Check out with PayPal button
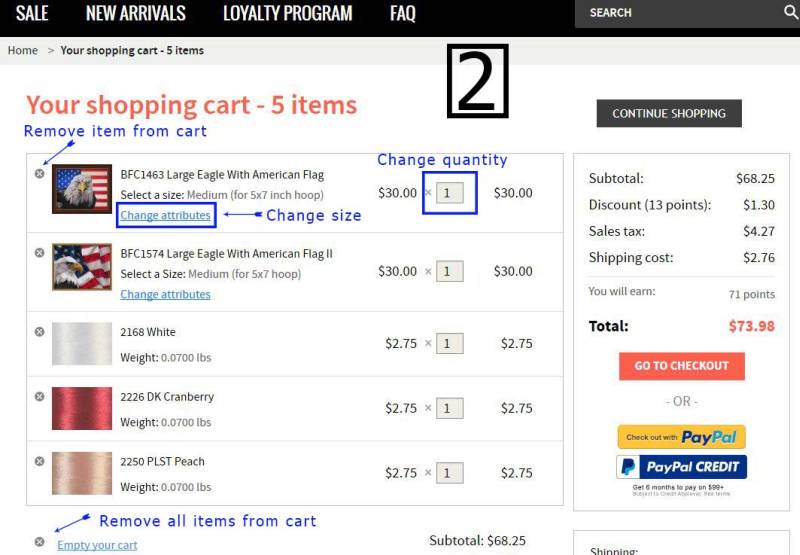The height and width of the screenshot is (555, 800). (x=682, y=437)
